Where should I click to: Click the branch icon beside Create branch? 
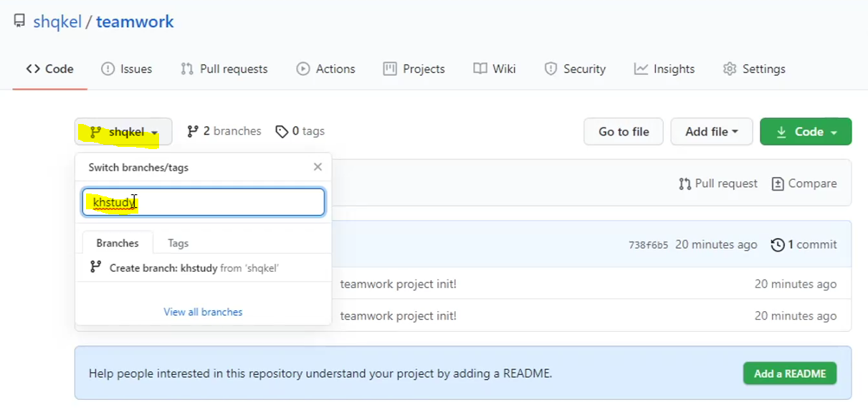coord(95,267)
